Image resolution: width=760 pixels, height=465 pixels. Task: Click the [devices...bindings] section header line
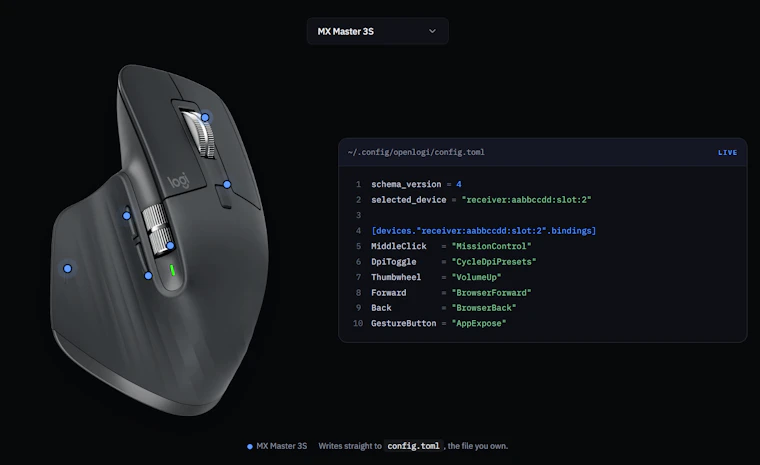pyautogui.click(x=484, y=231)
